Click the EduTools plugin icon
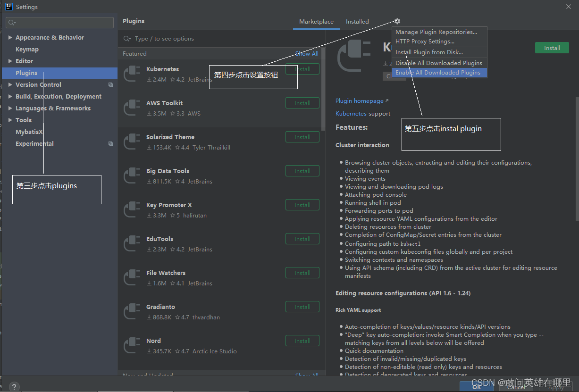The image size is (579, 392). [x=132, y=244]
